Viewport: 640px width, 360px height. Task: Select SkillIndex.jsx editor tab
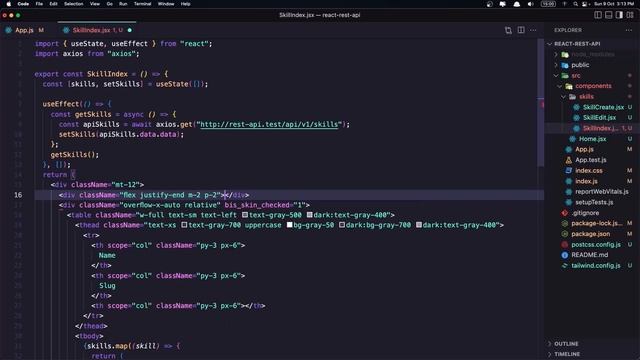pos(96,30)
